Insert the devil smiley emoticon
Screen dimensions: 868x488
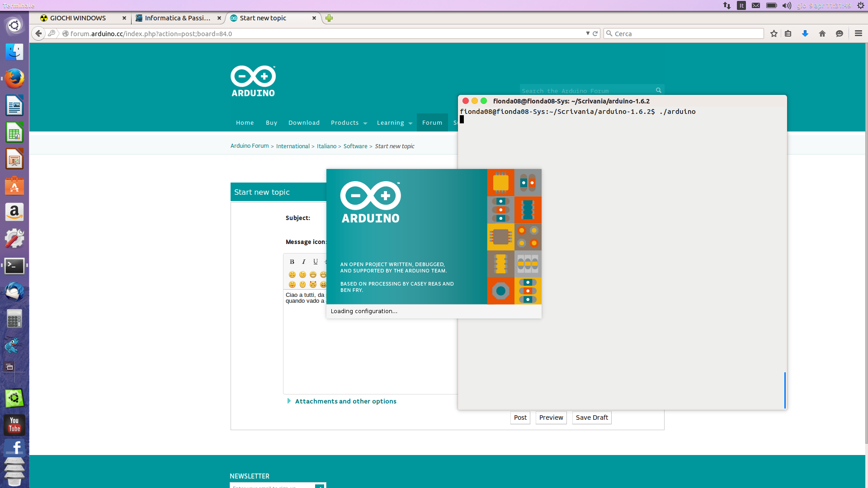(313, 285)
